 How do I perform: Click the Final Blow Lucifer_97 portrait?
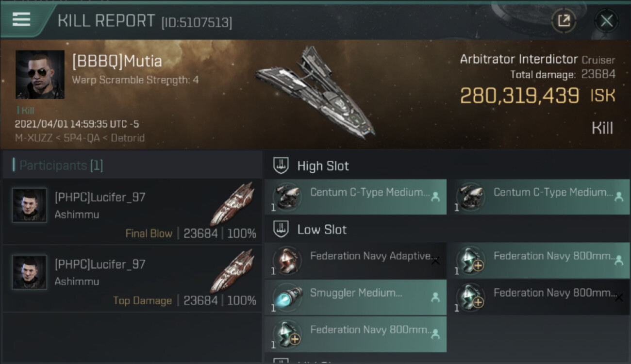click(30, 205)
